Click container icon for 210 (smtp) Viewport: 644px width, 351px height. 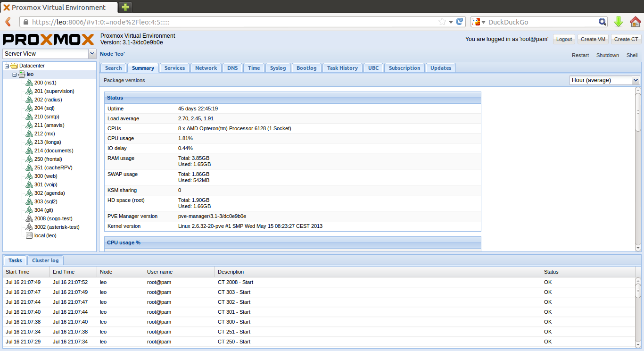[29, 117]
